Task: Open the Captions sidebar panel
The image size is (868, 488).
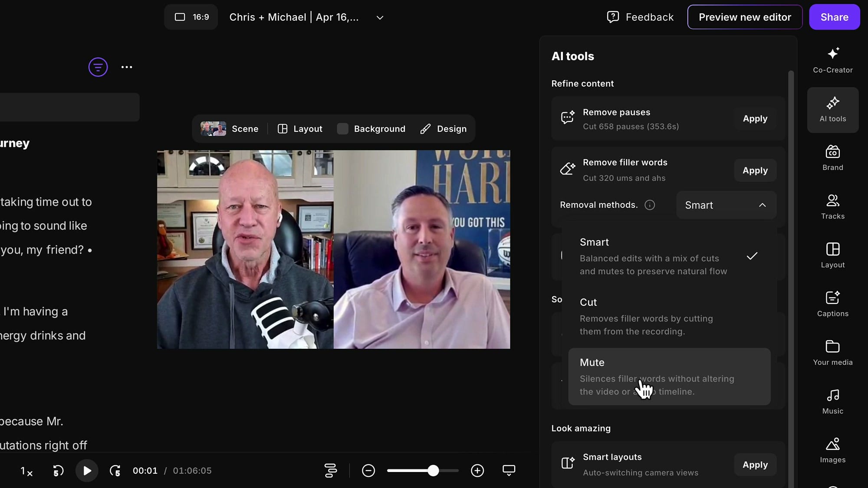Action: [x=832, y=304]
